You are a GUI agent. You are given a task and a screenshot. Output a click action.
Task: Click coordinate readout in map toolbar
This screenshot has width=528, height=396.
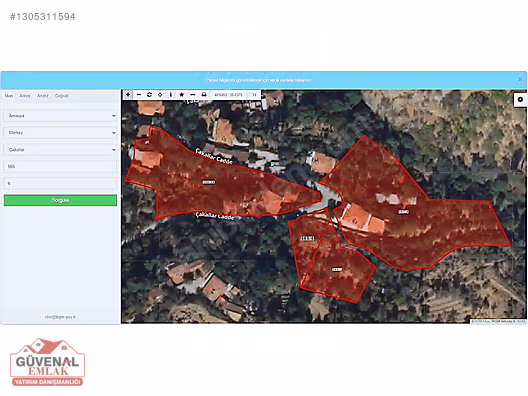coord(228,95)
